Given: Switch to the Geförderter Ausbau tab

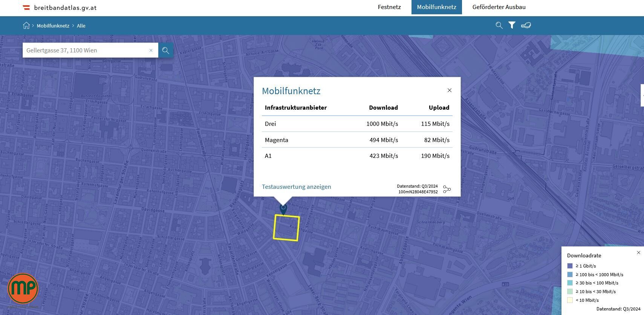Looking at the screenshot, I should (x=499, y=7).
